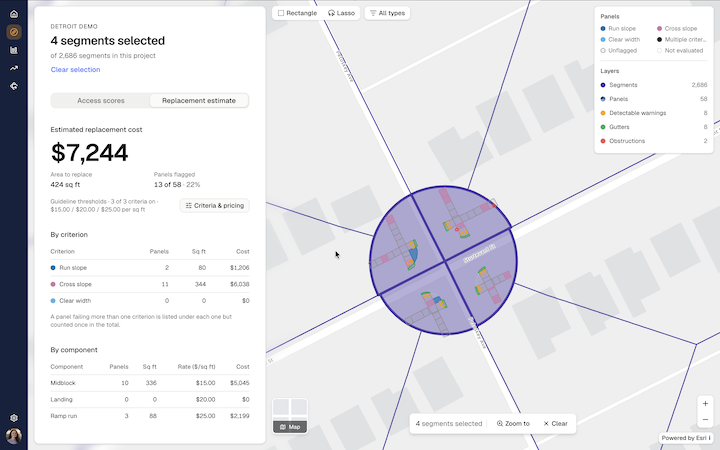Click the Run slope legend swatch

pyautogui.click(x=603, y=28)
